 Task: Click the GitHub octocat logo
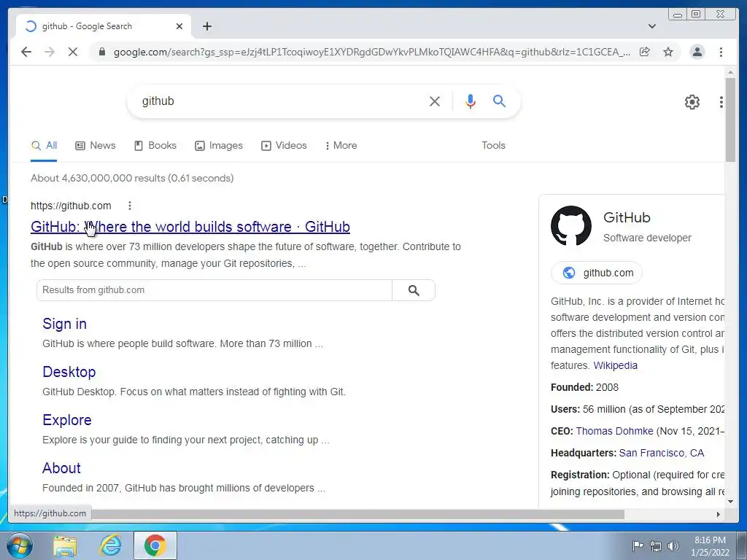pyautogui.click(x=570, y=226)
